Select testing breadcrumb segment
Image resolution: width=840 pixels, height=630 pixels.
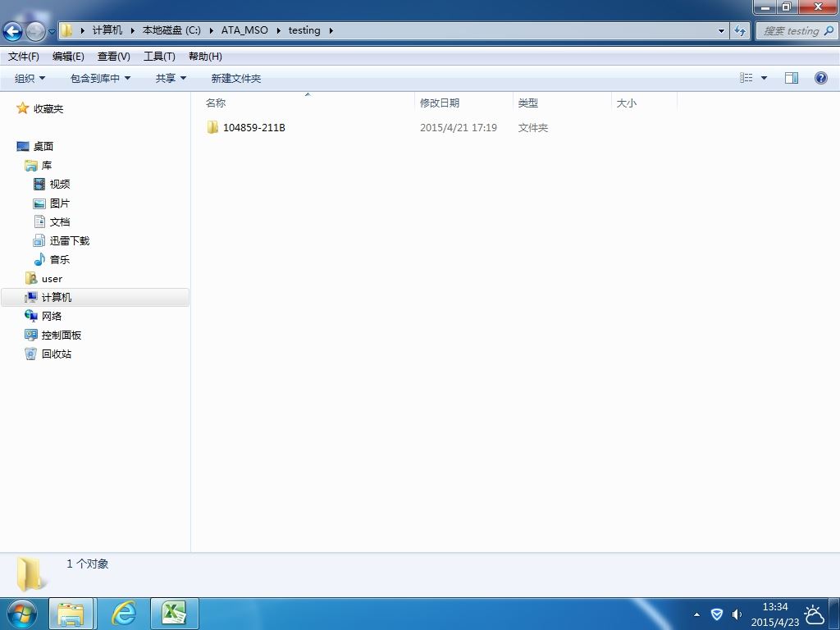[304, 30]
